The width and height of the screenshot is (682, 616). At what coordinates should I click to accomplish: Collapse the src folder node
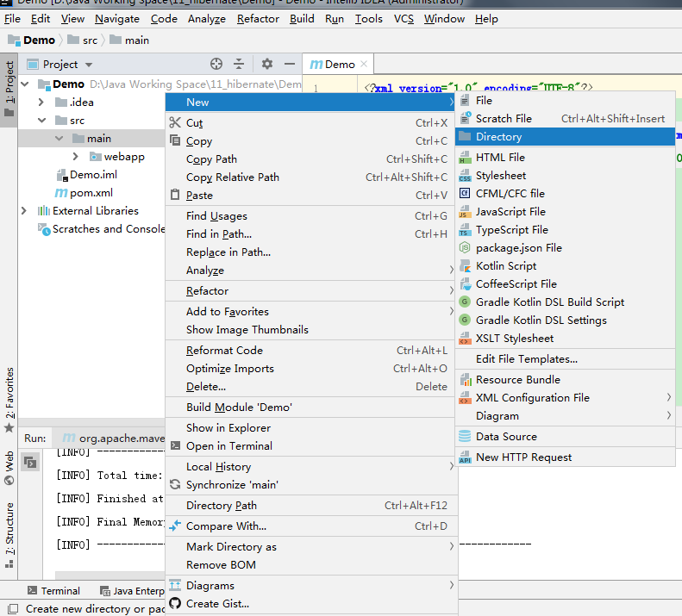coord(41,120)
